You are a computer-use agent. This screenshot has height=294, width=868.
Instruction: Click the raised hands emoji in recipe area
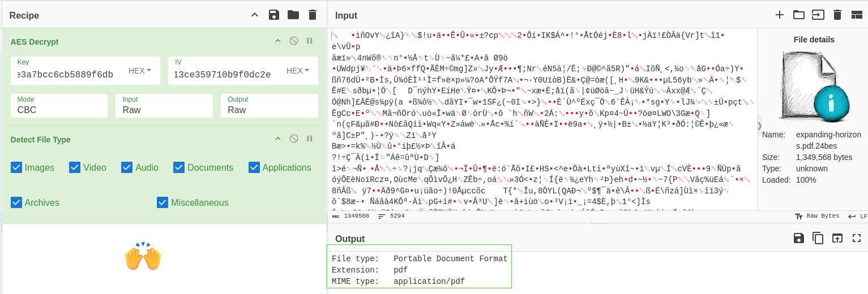(143, 257)
